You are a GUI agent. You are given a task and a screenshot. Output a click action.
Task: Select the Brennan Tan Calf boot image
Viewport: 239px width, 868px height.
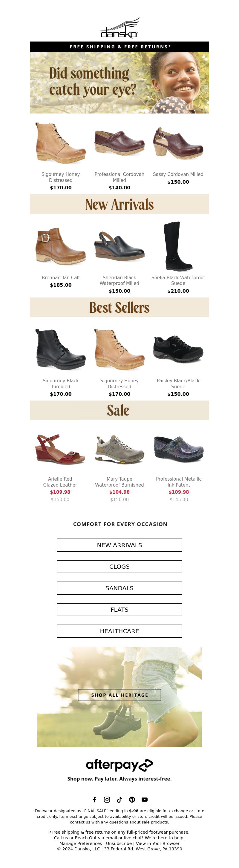point(61,246)
